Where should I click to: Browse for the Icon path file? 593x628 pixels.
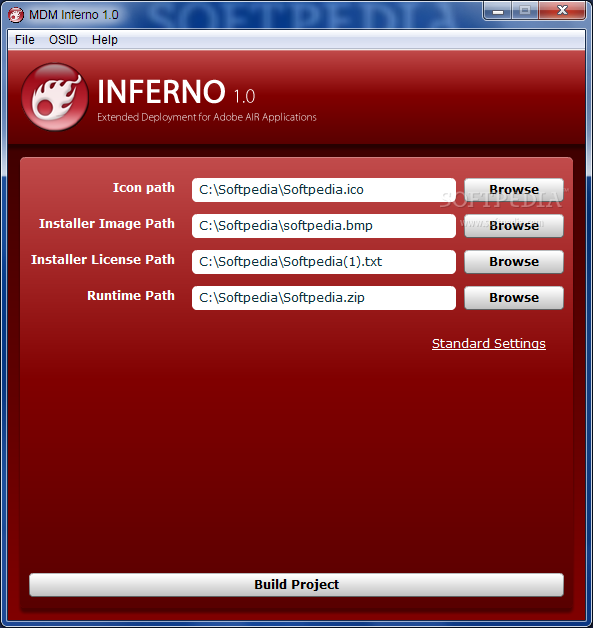tap(514, 189)
